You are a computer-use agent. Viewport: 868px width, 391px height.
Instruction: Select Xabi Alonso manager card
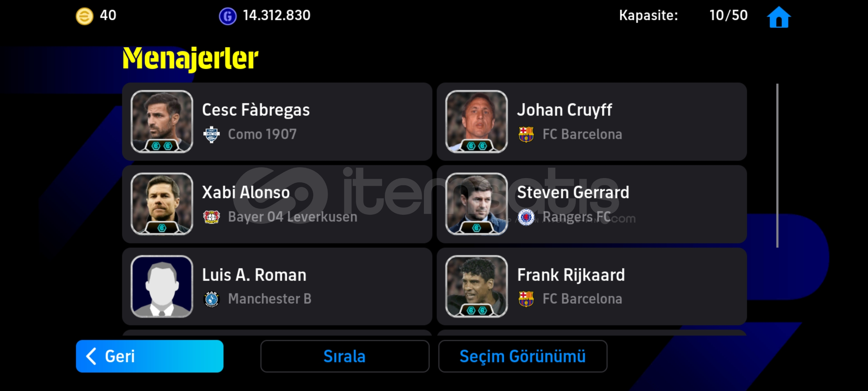point(277,204)
